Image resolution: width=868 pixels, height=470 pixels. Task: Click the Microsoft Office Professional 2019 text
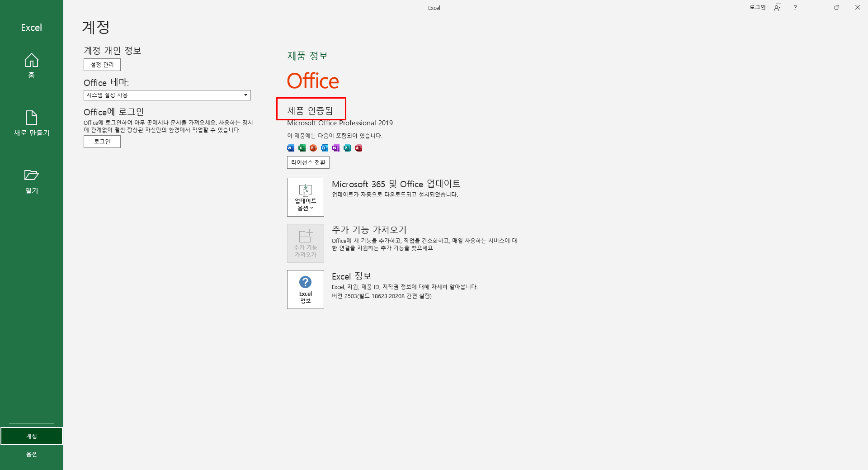pos(340,123)
